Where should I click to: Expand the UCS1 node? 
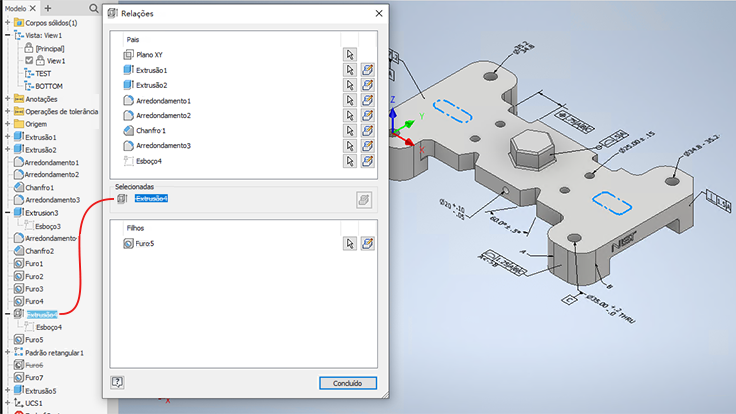pyautogui.click(x=8, y=403)
